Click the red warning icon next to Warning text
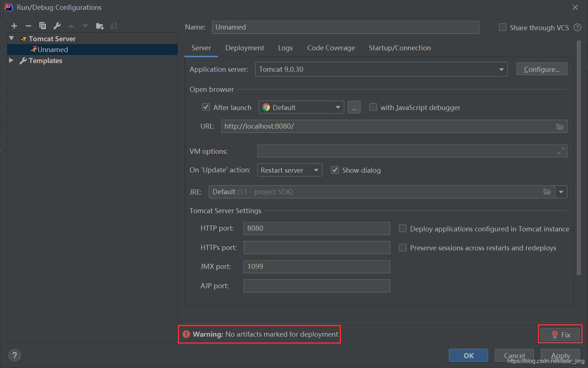The height and width of the screenshot is (368, 588). (x=186, y=334)
